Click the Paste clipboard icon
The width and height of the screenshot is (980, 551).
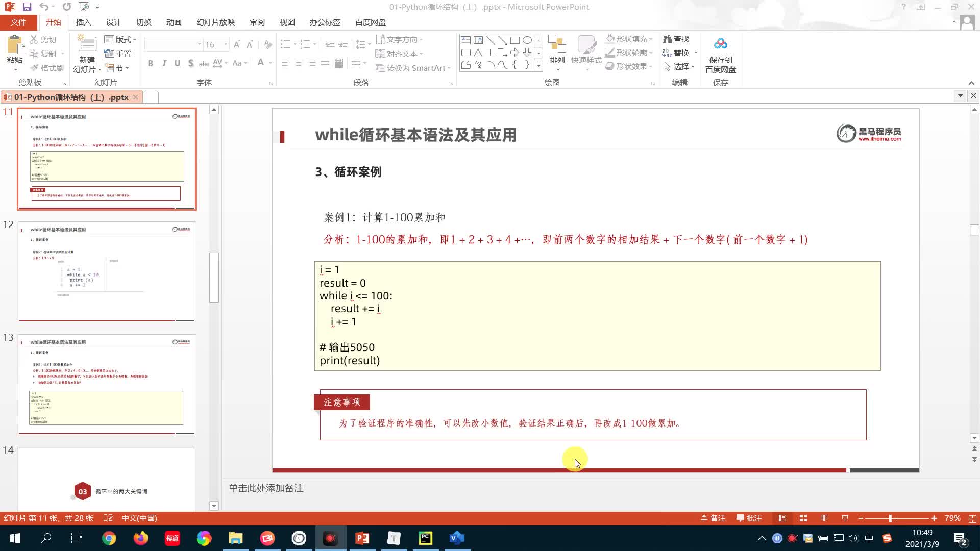pyautogui.click(x=15, y=45)
